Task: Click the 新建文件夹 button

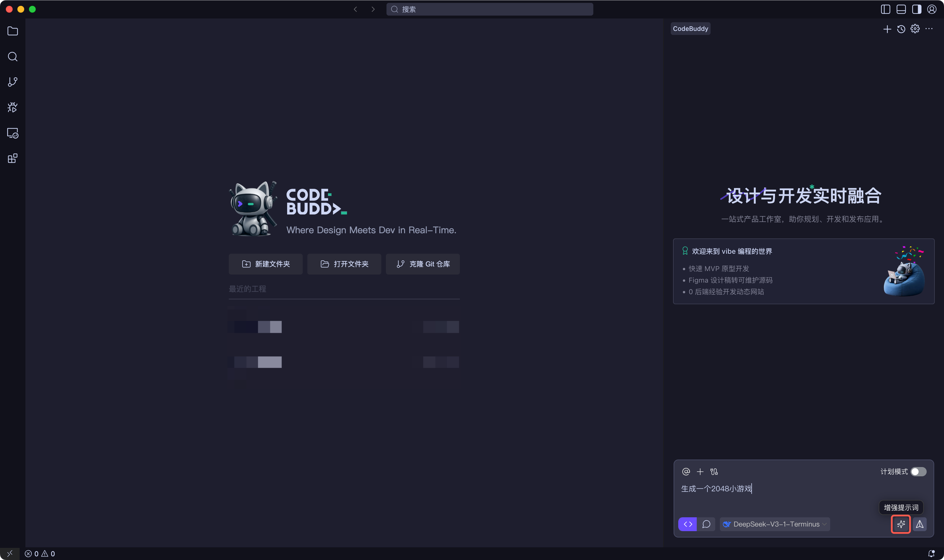Action: click(x=265, y=264)
